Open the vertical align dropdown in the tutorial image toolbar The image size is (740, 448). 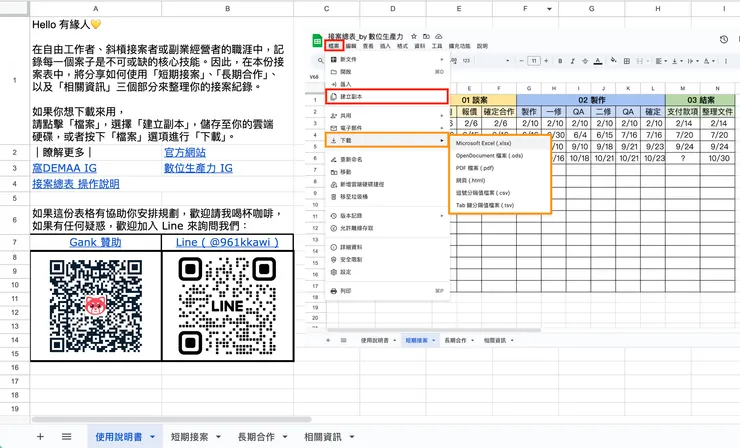tap(677, 61)
